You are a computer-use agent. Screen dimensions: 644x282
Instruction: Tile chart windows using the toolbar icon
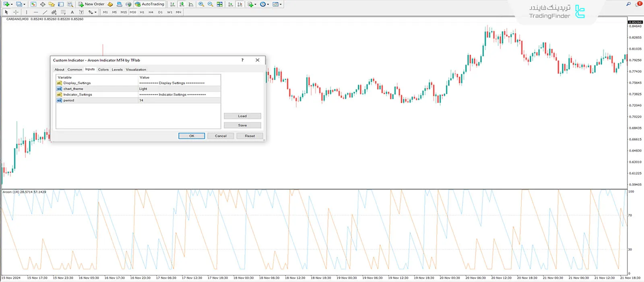220,4
